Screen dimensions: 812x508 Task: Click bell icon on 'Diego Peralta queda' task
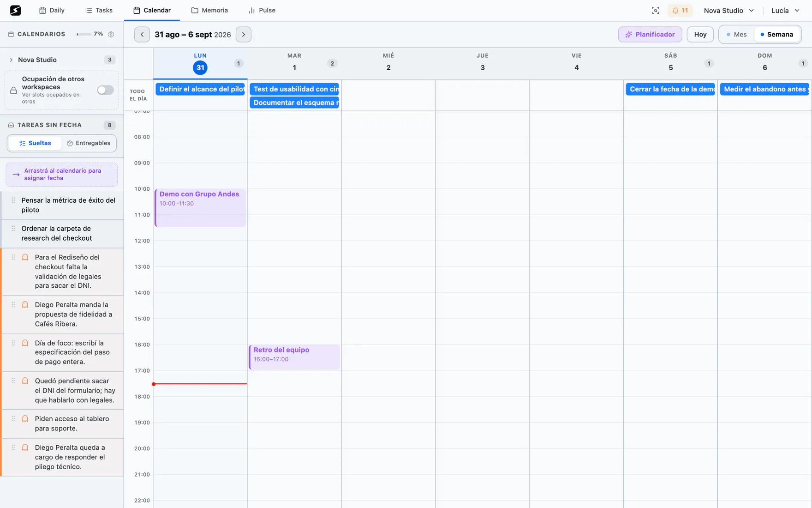(x=25, y=448)
